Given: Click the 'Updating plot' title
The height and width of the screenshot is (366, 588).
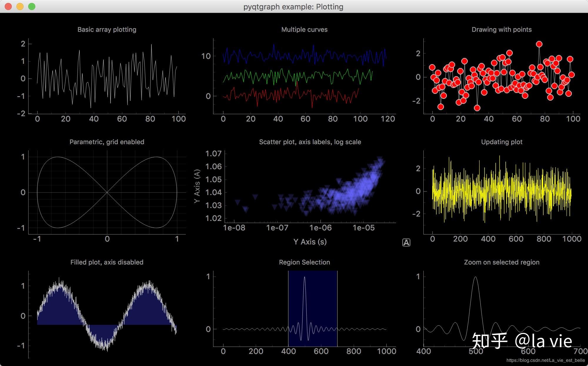Looking at the screenshot, I should point(502,142).
